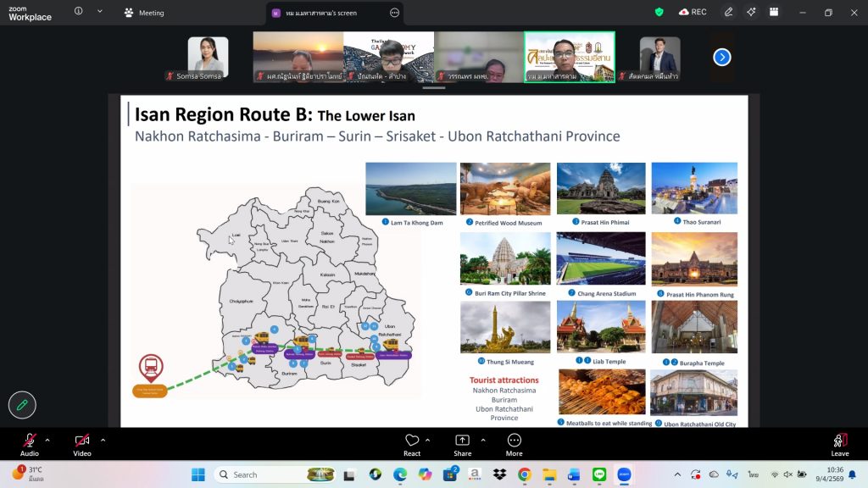
Task: Open shared screen options ellipsis button
Action: [x=394, y=13]
